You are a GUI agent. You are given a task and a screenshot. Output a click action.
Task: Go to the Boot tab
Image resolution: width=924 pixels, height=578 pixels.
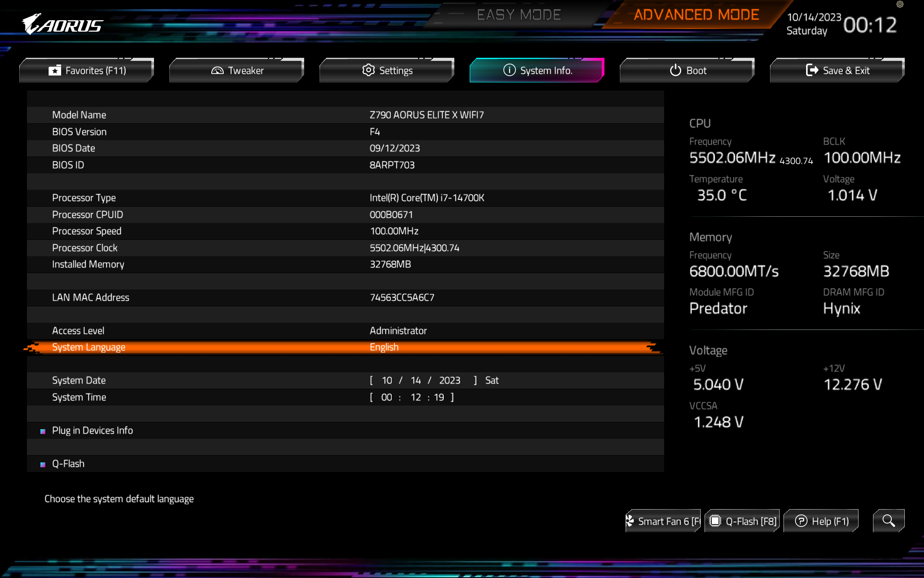[687, 70]
